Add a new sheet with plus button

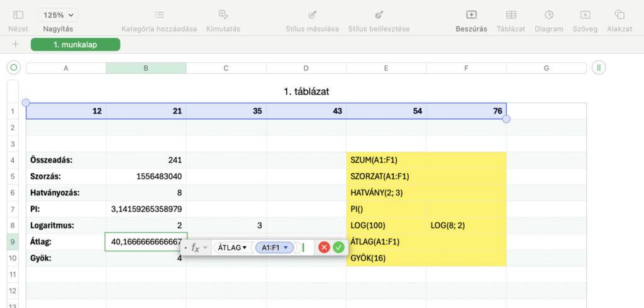[15, 45]
